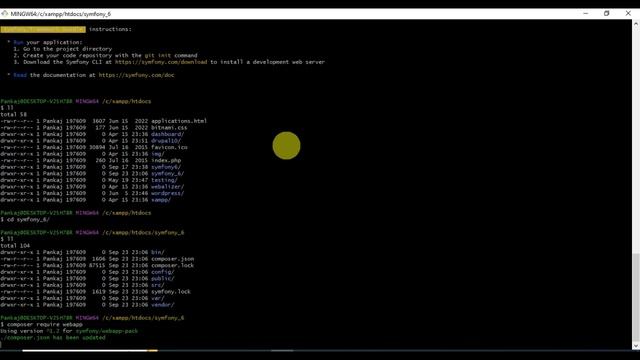Click the 'src/' directory name
640x360 pixels.
[158, 285]
